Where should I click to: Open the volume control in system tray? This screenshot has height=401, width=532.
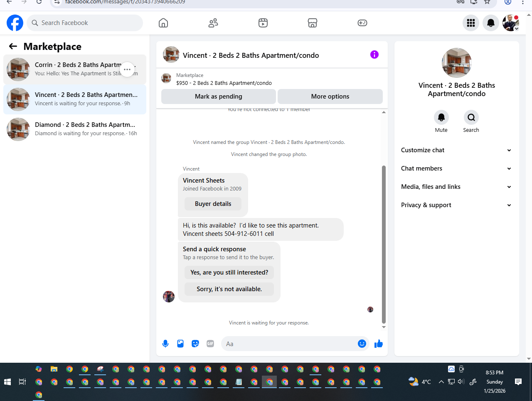click(x=461, y=382)
